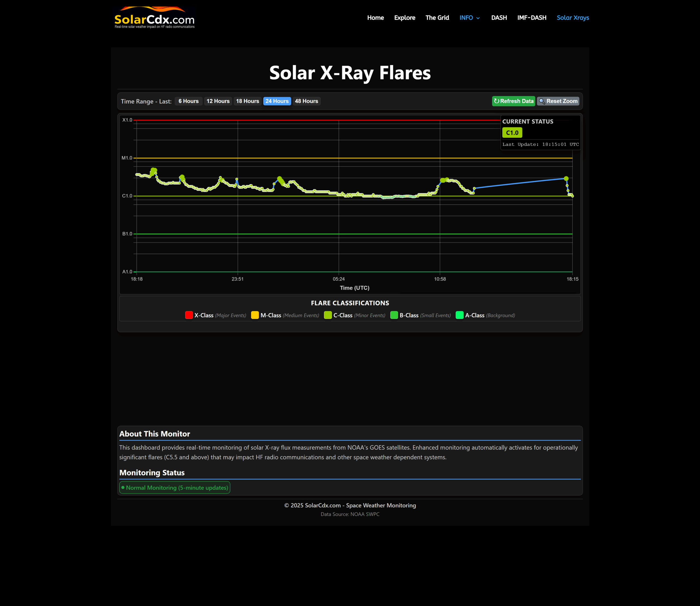Click the Time Range - Last: label

[x=146, y=101]
